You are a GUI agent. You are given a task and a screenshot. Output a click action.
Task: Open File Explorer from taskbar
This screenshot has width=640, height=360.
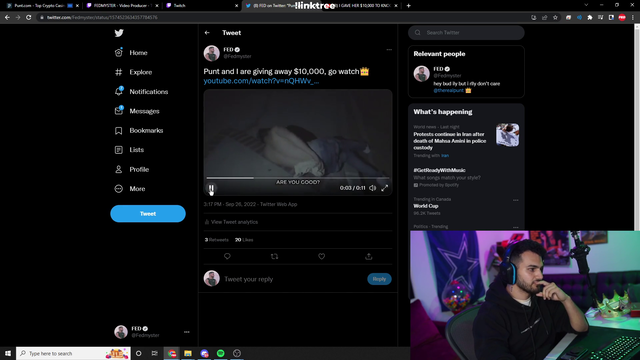(188, 353)
